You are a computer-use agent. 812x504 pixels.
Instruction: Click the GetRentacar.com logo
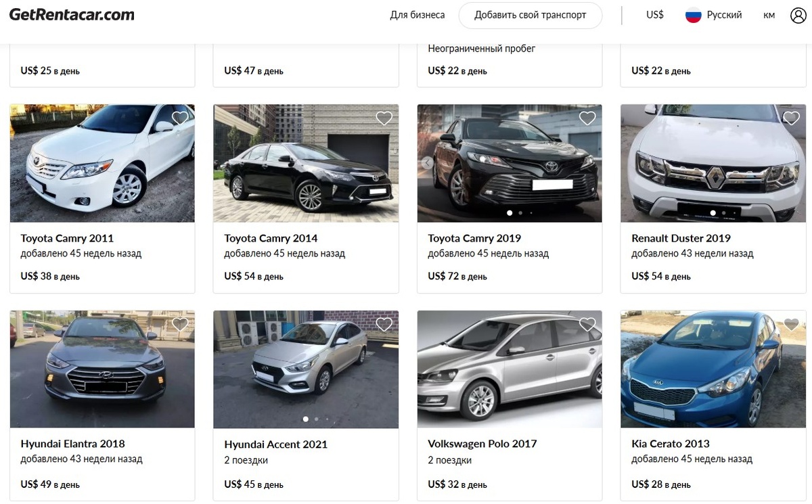click(70, 14)
